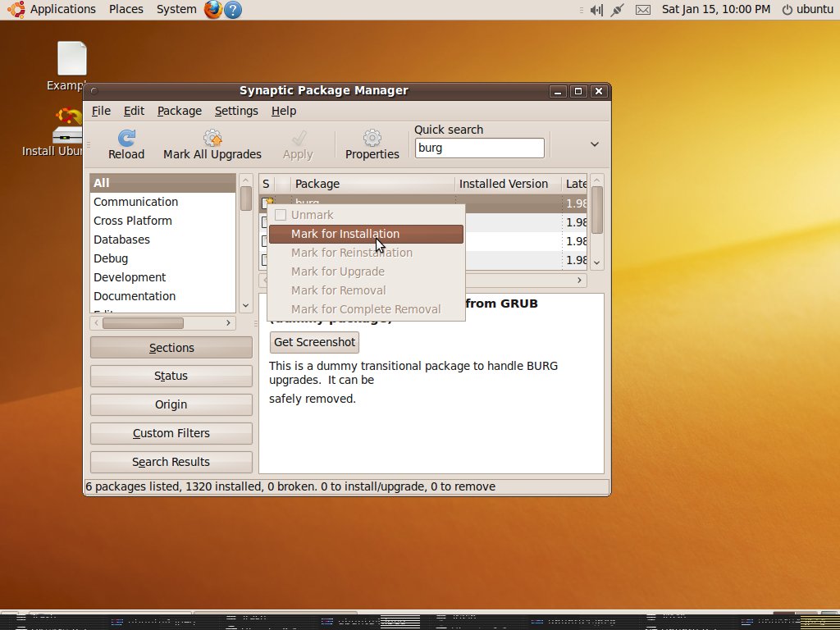Click package list horizontal scroll right arrow
840x630 pixels.
click(x=579, y=281)
